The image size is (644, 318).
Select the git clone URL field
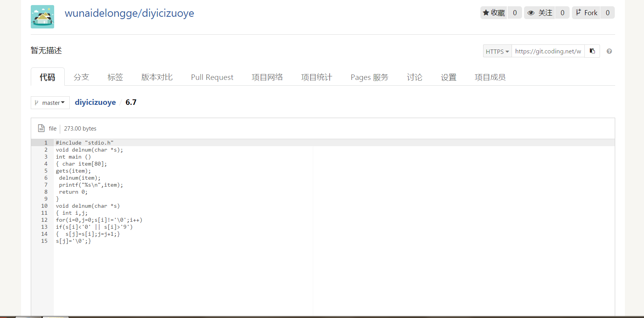coord(548,51)
